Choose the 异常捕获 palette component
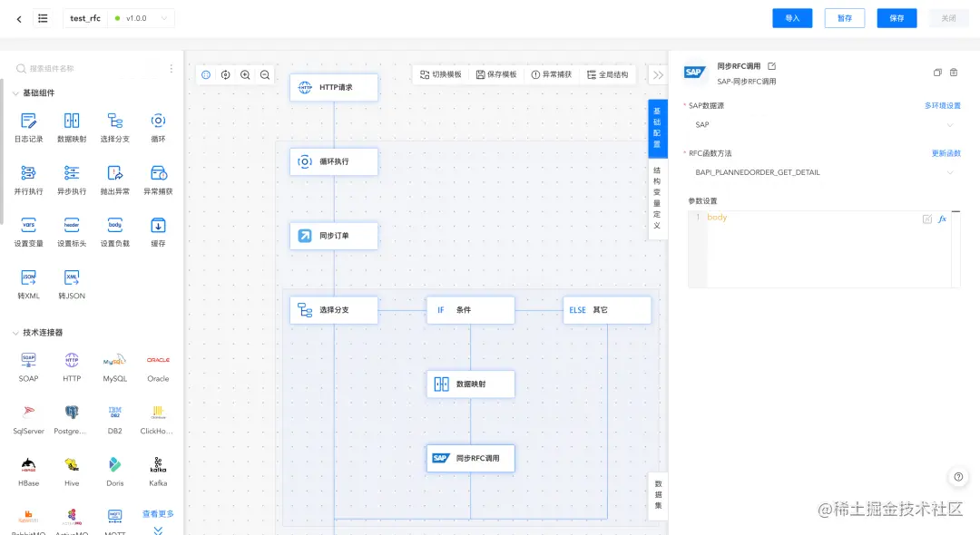This screenshot has height=535, width=980. click(x=158, y=180)
